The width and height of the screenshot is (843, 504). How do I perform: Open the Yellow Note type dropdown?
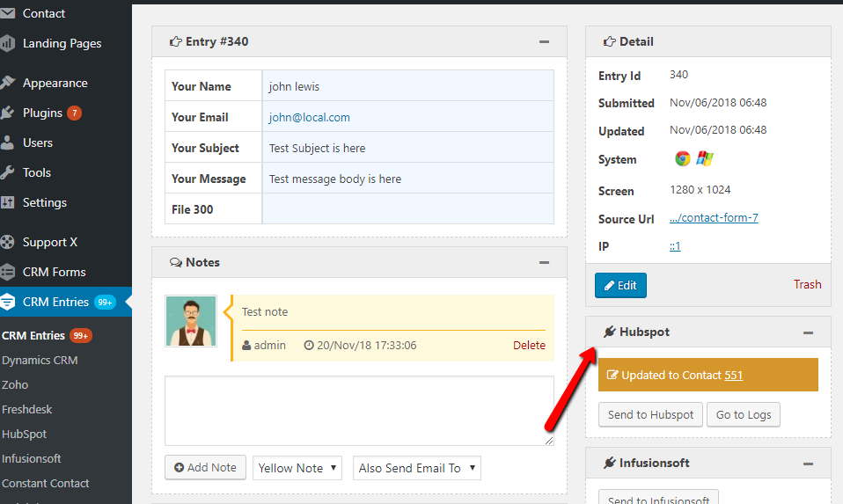(297, 468)
